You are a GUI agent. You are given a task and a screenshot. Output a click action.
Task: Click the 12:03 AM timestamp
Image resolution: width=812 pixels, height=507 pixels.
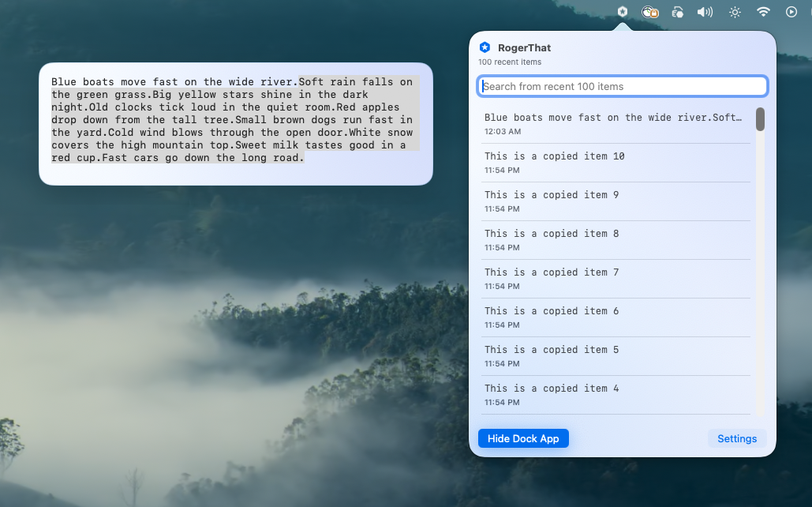tap(503, 132)
